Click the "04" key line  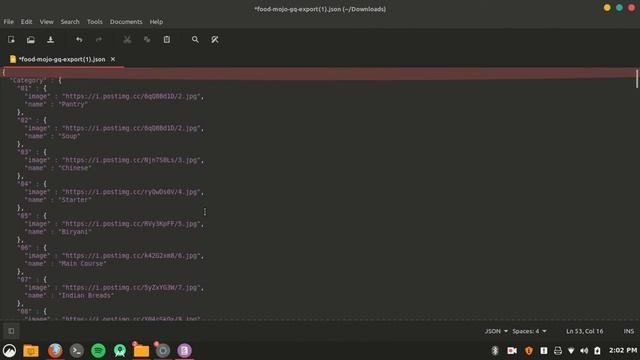click(x=32, y=184)
